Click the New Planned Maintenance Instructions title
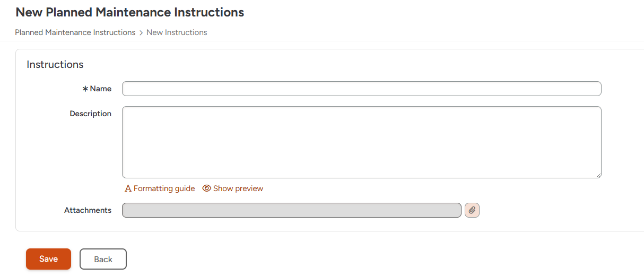 tap(130, 12)
